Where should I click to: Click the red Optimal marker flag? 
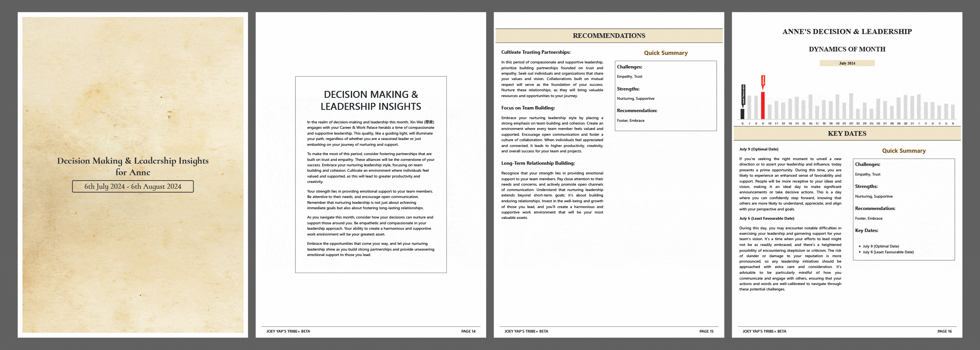763,81
